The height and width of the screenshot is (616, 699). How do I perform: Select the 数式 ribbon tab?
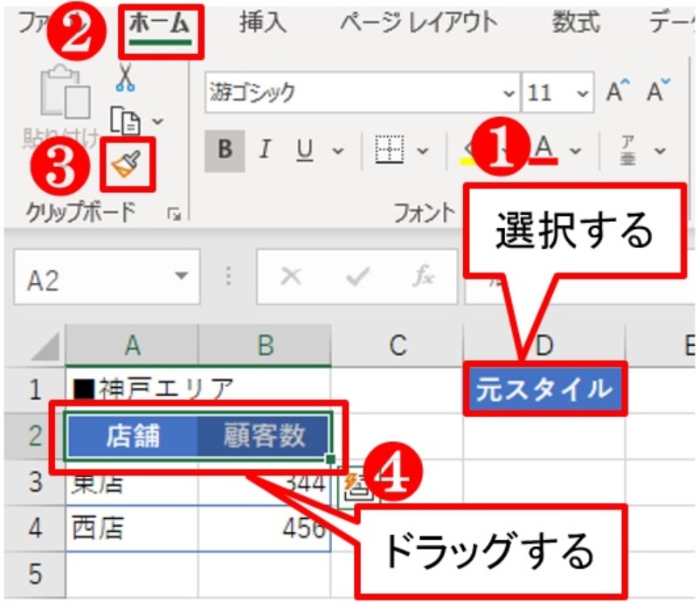pos(576,24)
